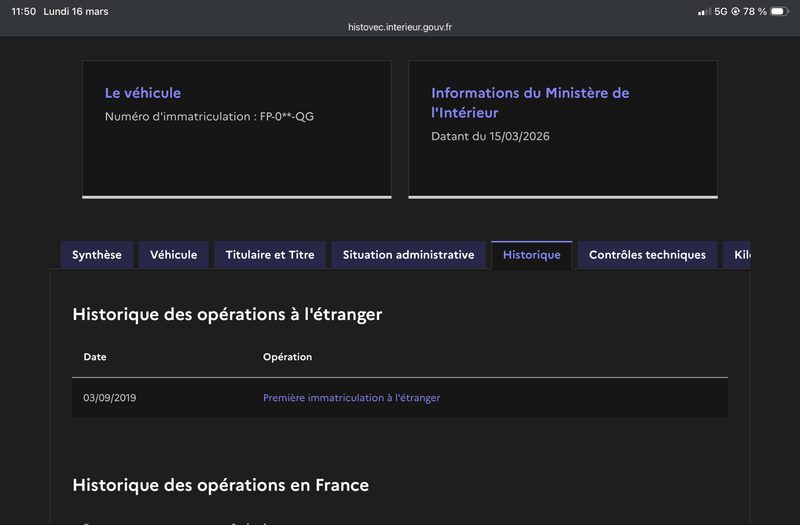Screen dimensions: 800x525
Task: Open the partially visible Kilométrage tab
Action: point(739,255)
